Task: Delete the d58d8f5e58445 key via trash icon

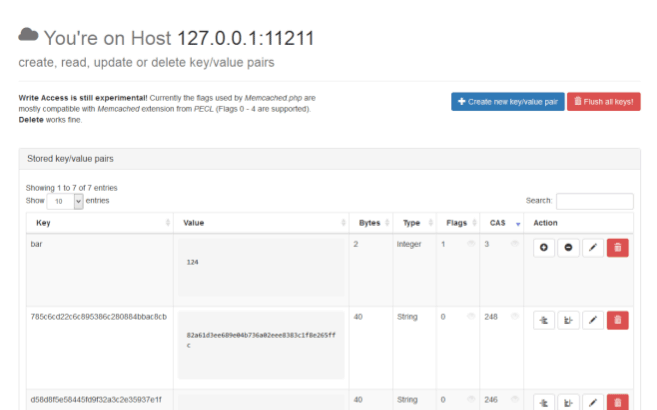Action: pos(618,402)
